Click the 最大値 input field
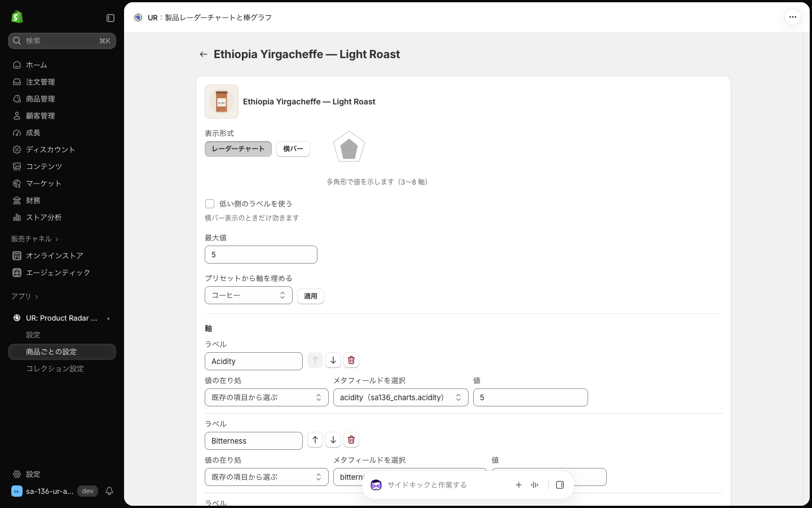The image size is (812, 508). coord(261,255)
